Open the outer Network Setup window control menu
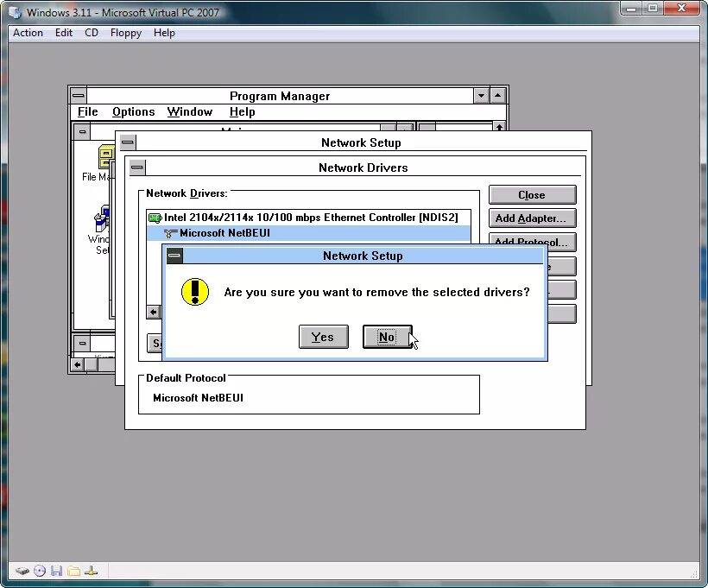Screen dimensions: 708x588 click(x=128, y=142)
